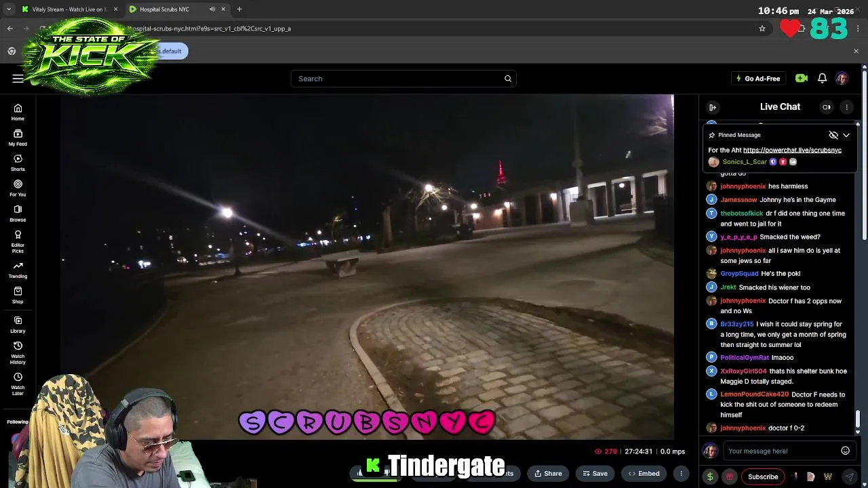Click username GroypSquad in chat
868x488 pixels.
point(739,274)
